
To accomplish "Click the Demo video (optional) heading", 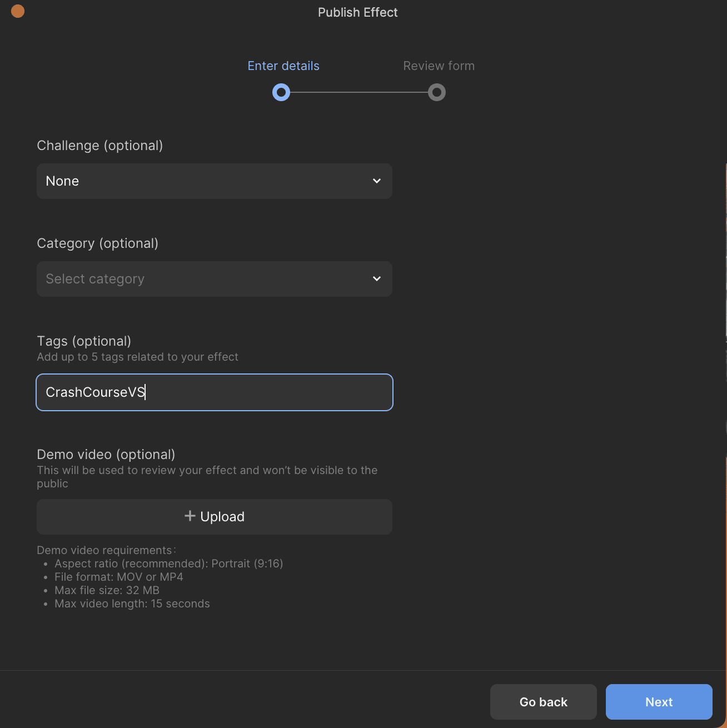I will (x=106, y=455).
